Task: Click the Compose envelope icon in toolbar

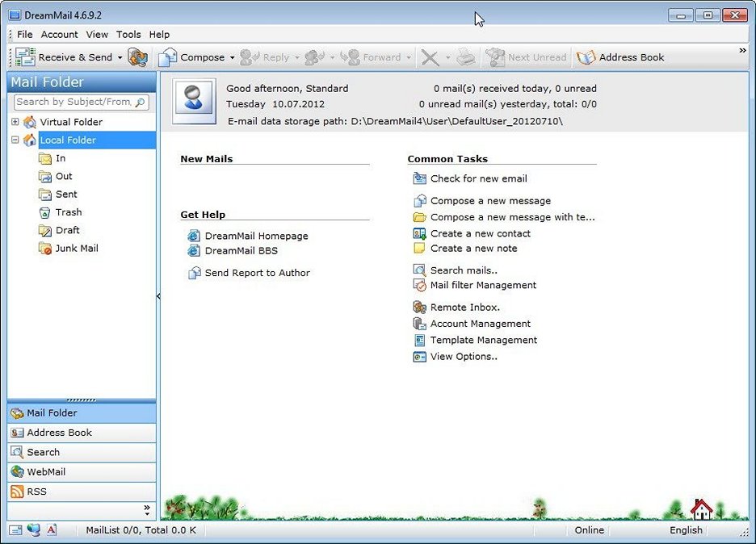Action: [167, 57]
